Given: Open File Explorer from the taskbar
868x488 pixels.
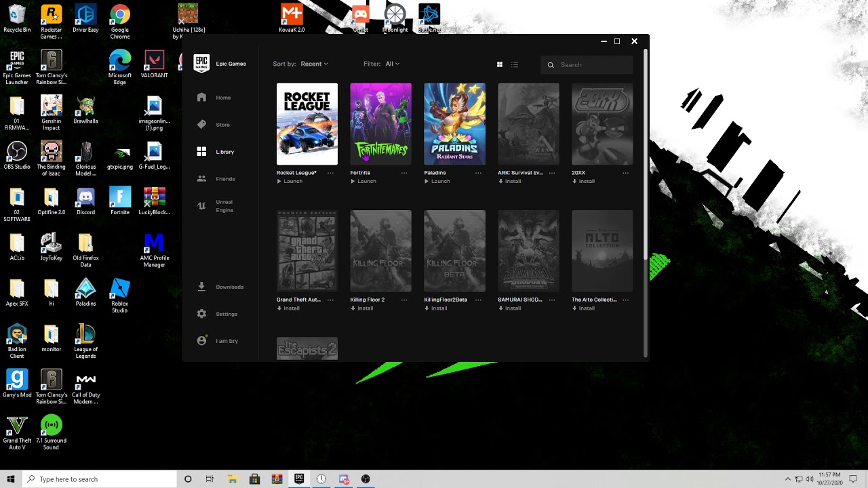Looking at the screenshot, I should tap(232, 479).
